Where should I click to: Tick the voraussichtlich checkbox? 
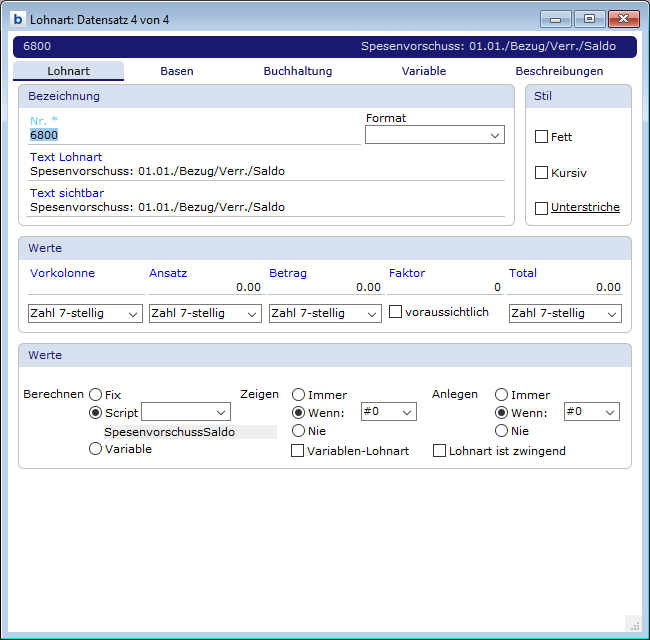pos(395,312)
